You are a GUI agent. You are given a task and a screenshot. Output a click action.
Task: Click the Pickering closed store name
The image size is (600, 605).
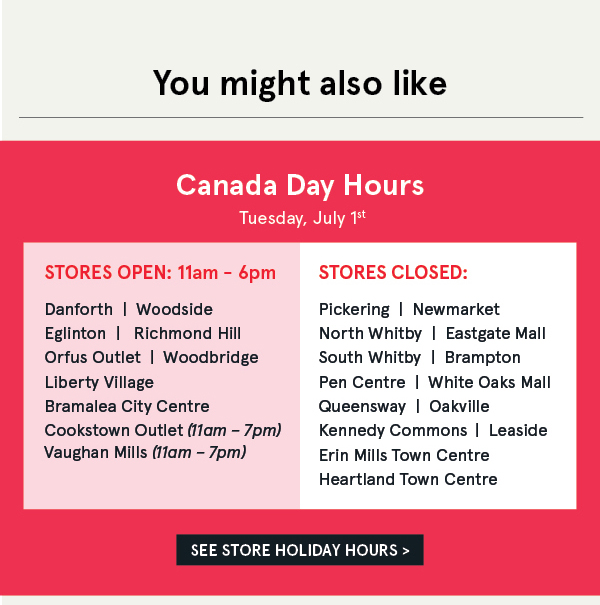click(x=354, y=309)
